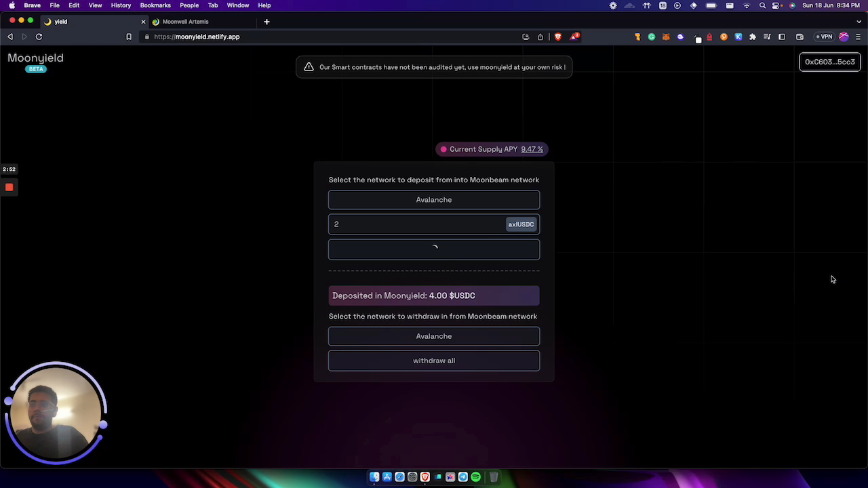Viewport: 868px width, 488px height.
Task: Reload the page
Action: pos(39,37)
